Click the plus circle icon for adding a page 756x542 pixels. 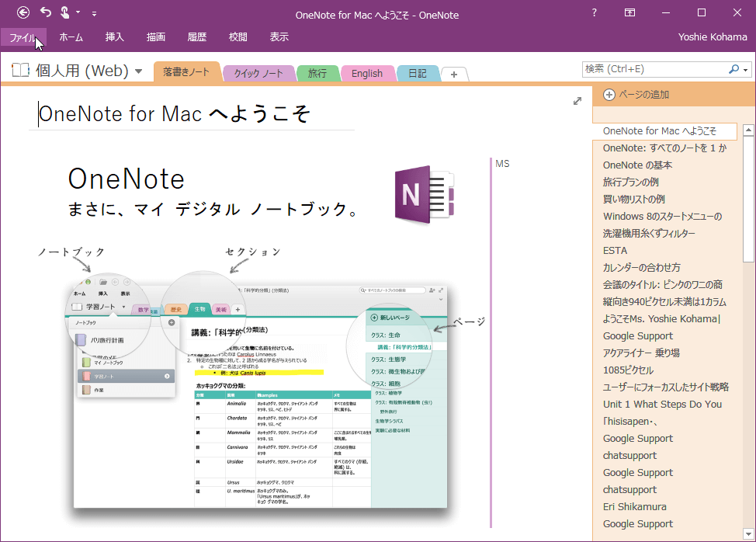point(609,95)
